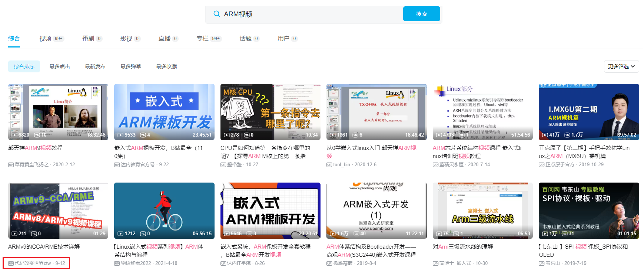The height and width of the screenshot is (272, 644).
Task: Open title 对Arm三级流水线的理解
Action: (x=463, y=246)
